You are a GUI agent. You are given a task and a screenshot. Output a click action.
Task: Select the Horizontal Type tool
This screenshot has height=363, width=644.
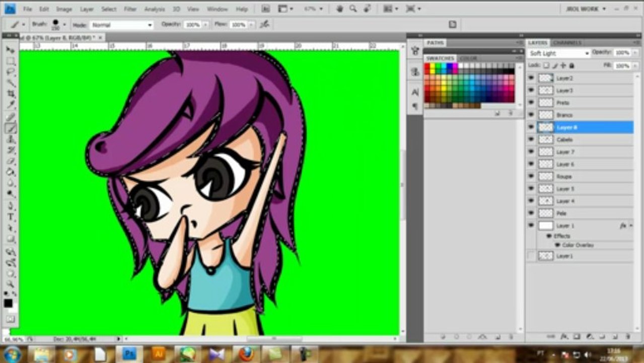coord(11,217)
